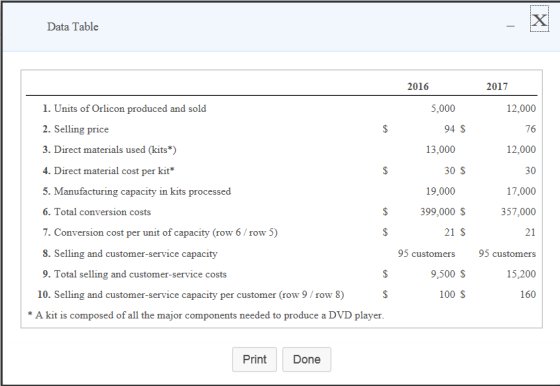This screenshot has width=560, height=386.
Task: Click the 399,000 conversion cost value
Action: (x=438, y=212)
